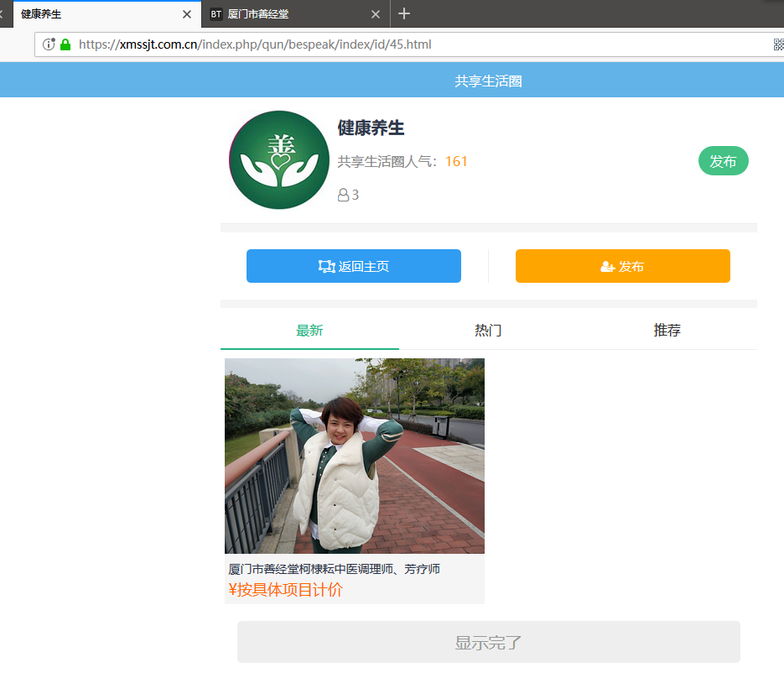
Task: Click the 厦门市善经堂柯棣耘 listing title
Action: pos(334,569)
